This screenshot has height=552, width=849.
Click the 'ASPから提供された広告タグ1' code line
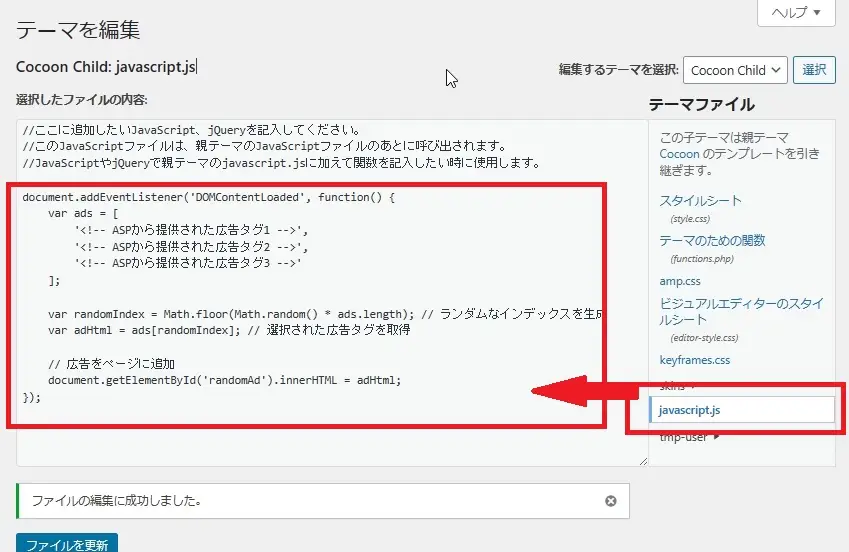click(191, 230)
